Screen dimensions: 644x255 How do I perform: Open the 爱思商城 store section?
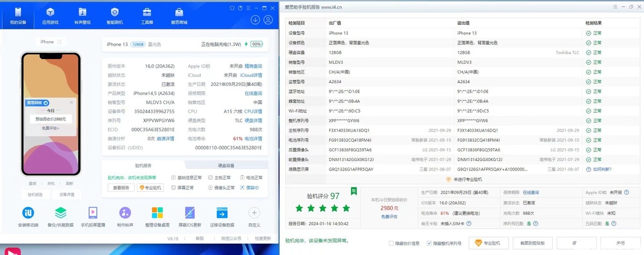coord(179,16)
